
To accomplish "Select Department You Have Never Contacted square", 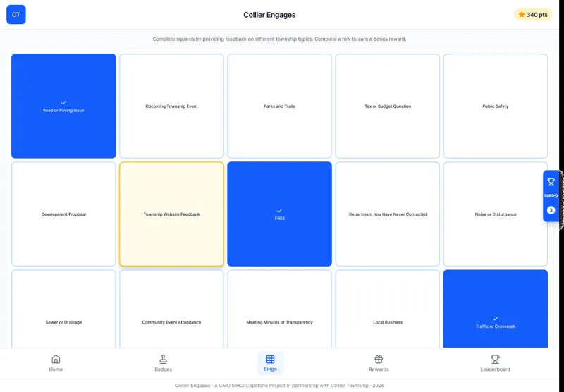I will point(387,214).
